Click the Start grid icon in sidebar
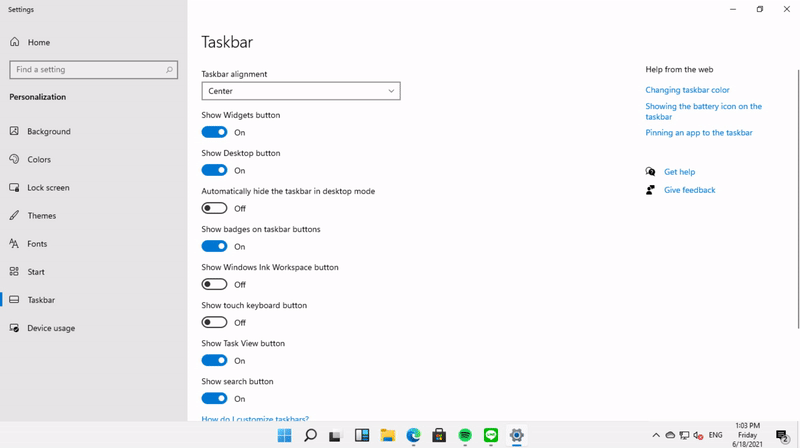This screenshot has height=448, width=800. click(14, 271)
